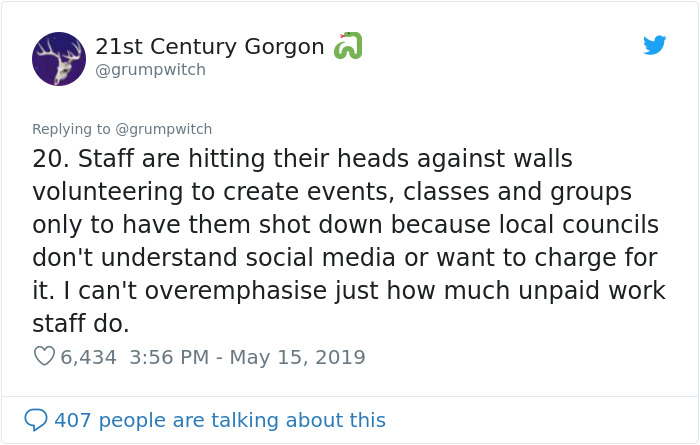The height and width of the screenshot is (445, 700).
Task: Click the final line 'staff do.'
Action: click(81, 323)
